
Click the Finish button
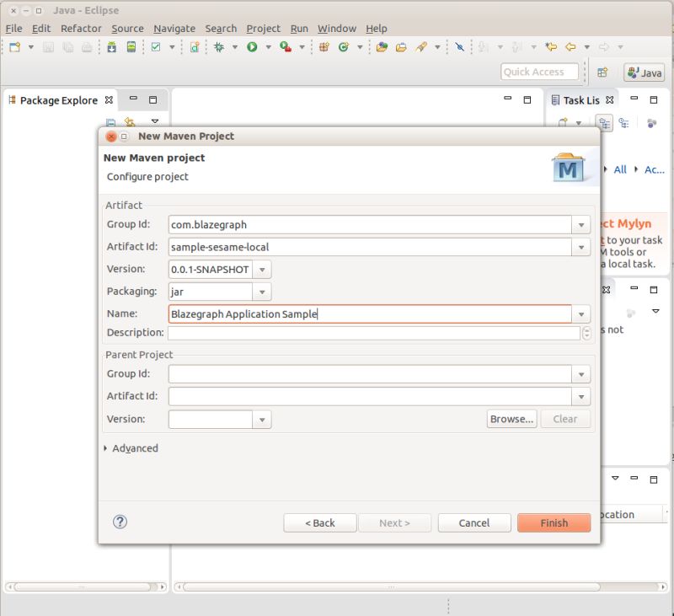[x=554, y=522]
